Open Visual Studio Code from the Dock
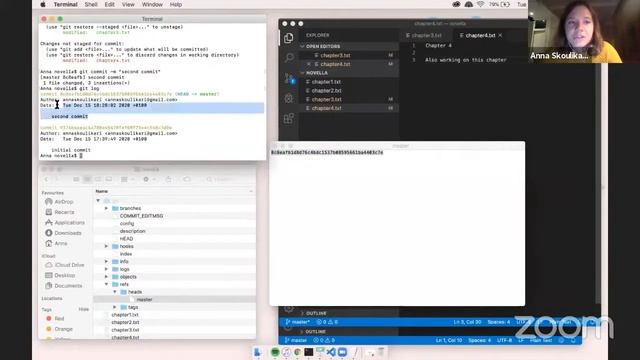Image resolution: width=640 pixels, height=360 pixels. pos(331,352)
